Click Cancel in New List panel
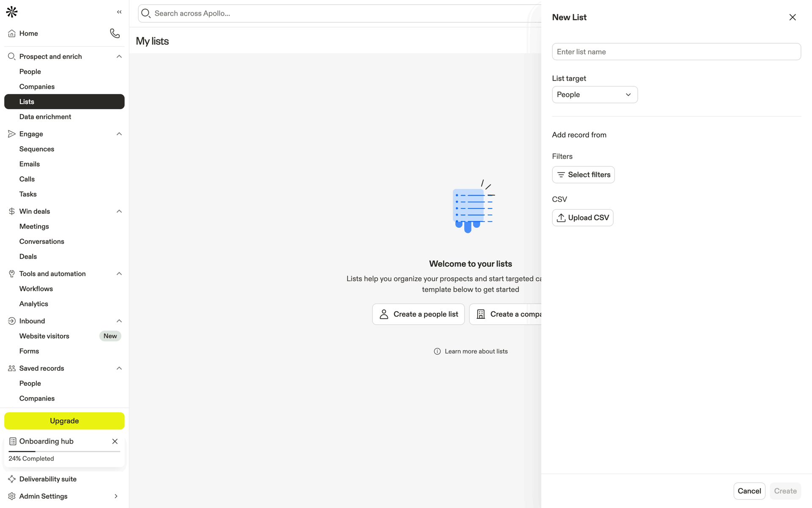The width and height of the screenshot is (812, 508). click(x=749, y=491)
